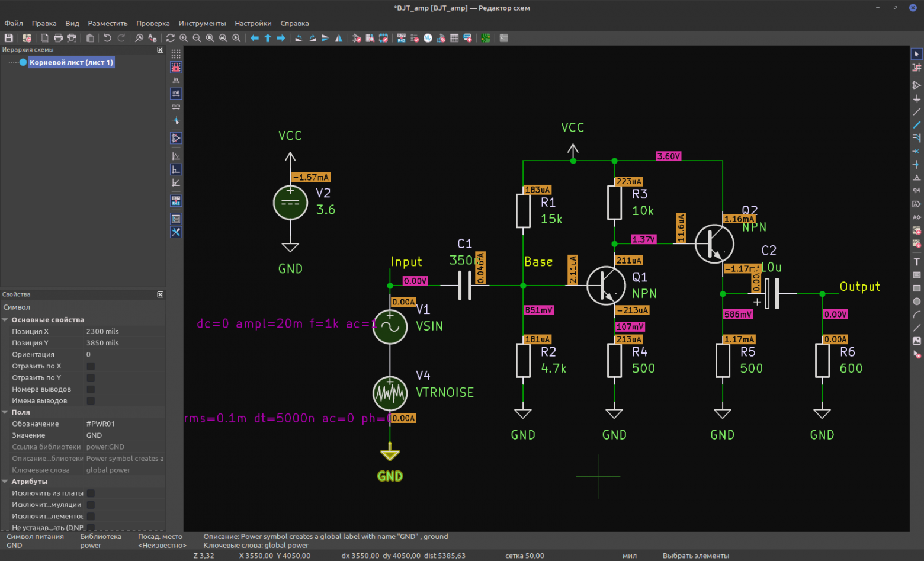This screenshot has width=924, height=561.
Task: Collapse the 'Поля' section
Action: [x=5, y=412]
